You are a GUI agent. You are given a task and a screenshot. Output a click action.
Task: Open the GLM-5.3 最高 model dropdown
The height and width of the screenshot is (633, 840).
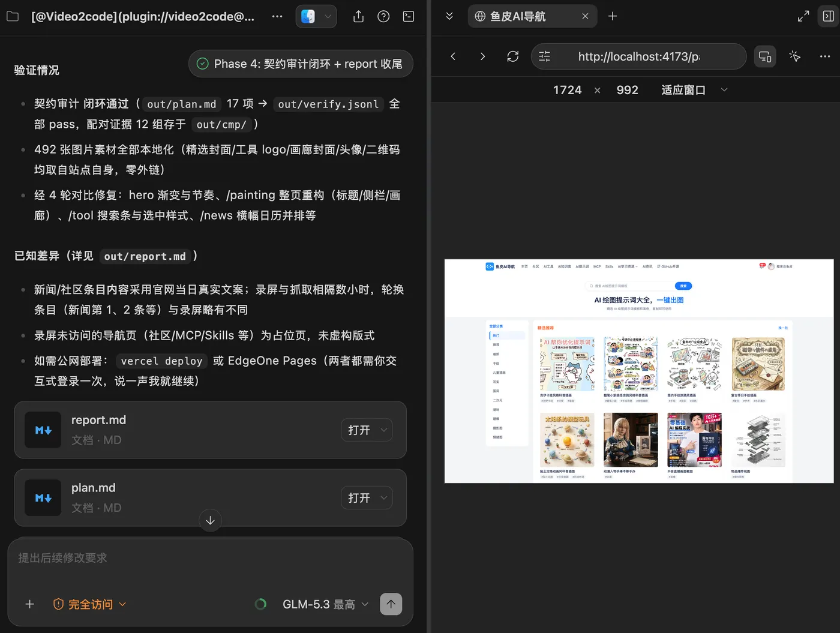[325, 604]
